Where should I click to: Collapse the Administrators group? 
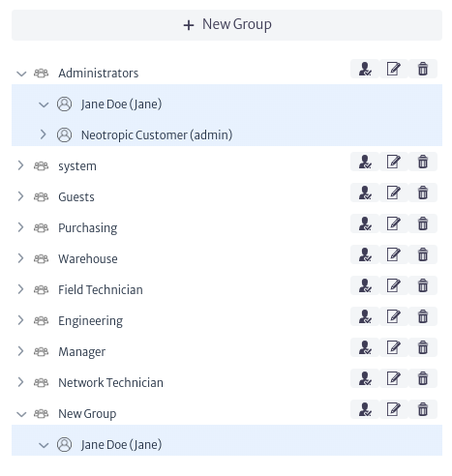pyautogui.click(x=21, y=74)
